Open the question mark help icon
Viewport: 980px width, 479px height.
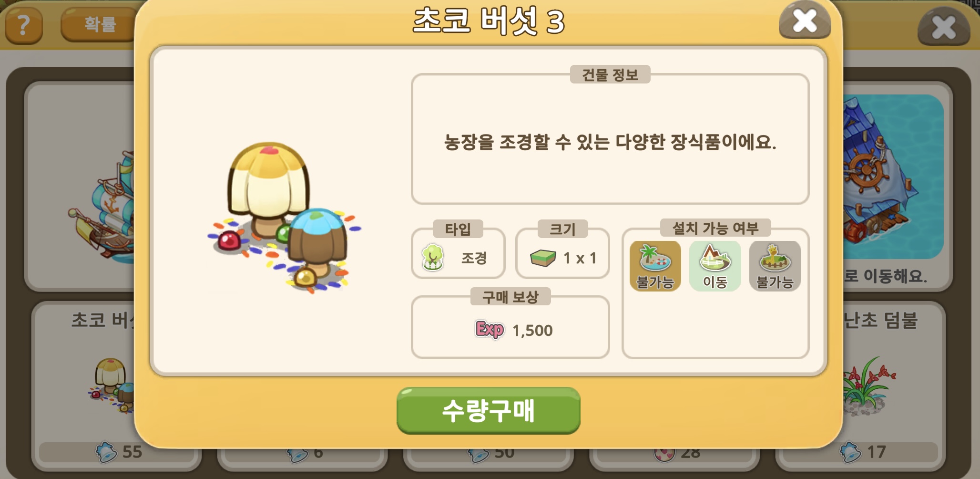[23, 25]
